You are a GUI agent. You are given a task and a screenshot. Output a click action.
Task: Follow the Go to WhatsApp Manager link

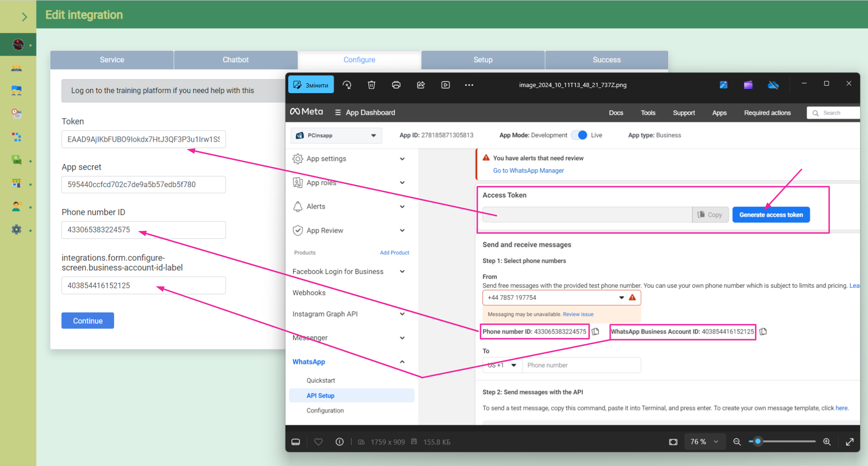[x=528, y=170]
